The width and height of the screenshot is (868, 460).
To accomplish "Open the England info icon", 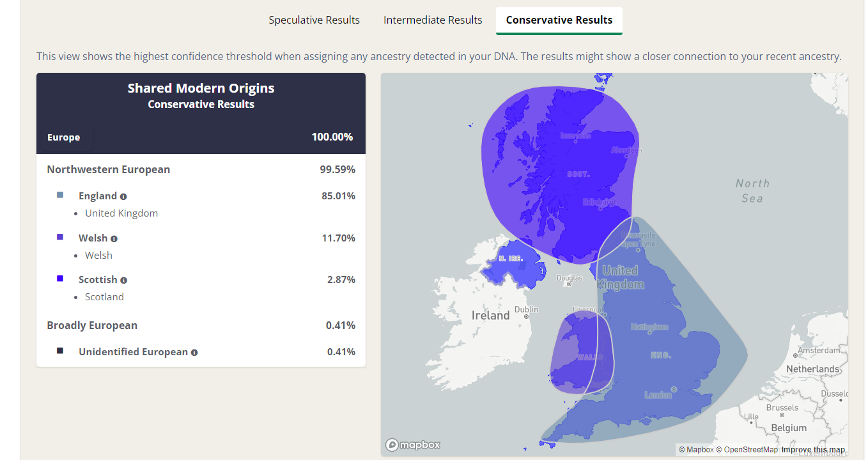I will coord(123,197).
